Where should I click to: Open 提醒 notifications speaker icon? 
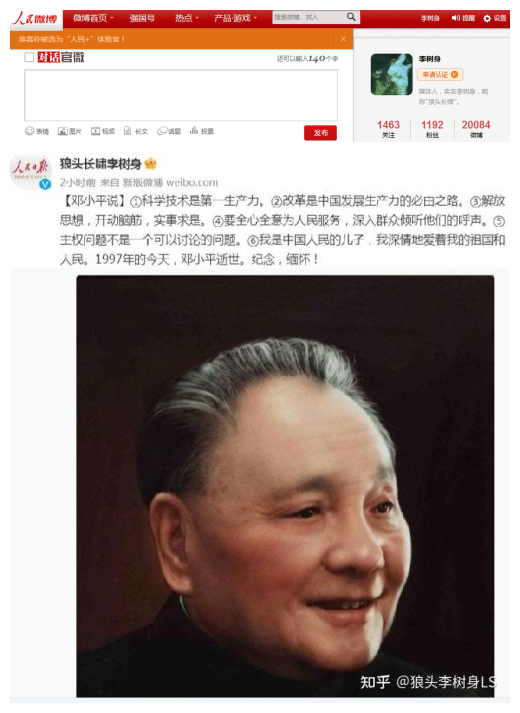pos(463,18)
